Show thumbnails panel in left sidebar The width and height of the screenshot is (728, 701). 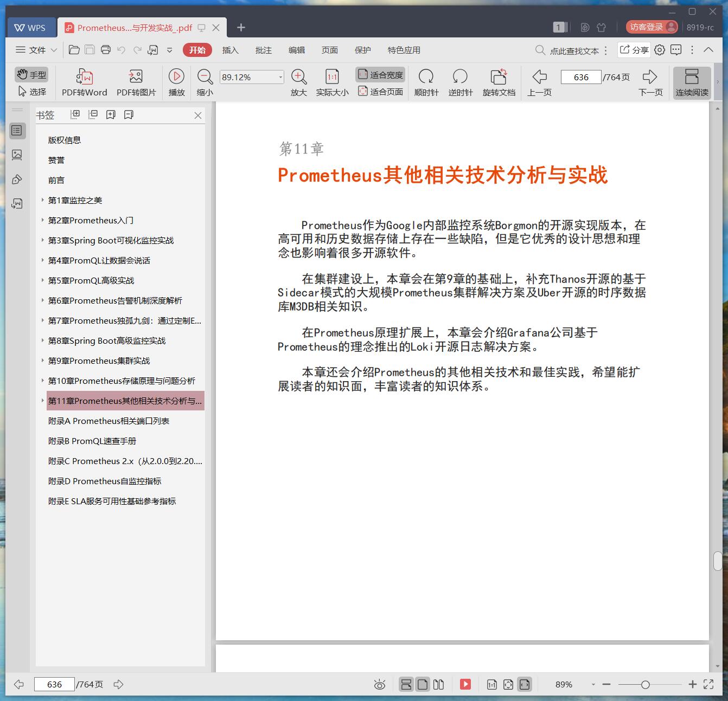point(17,155)
